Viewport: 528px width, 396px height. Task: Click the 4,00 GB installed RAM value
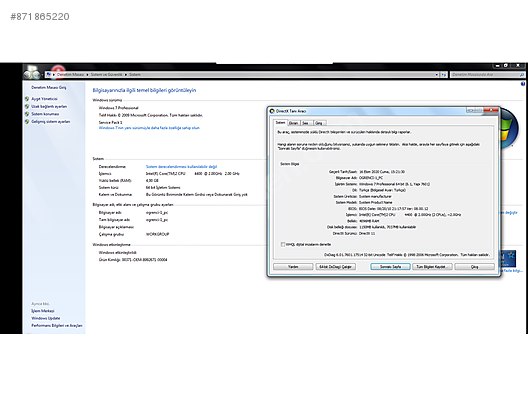tap(152, 181)
